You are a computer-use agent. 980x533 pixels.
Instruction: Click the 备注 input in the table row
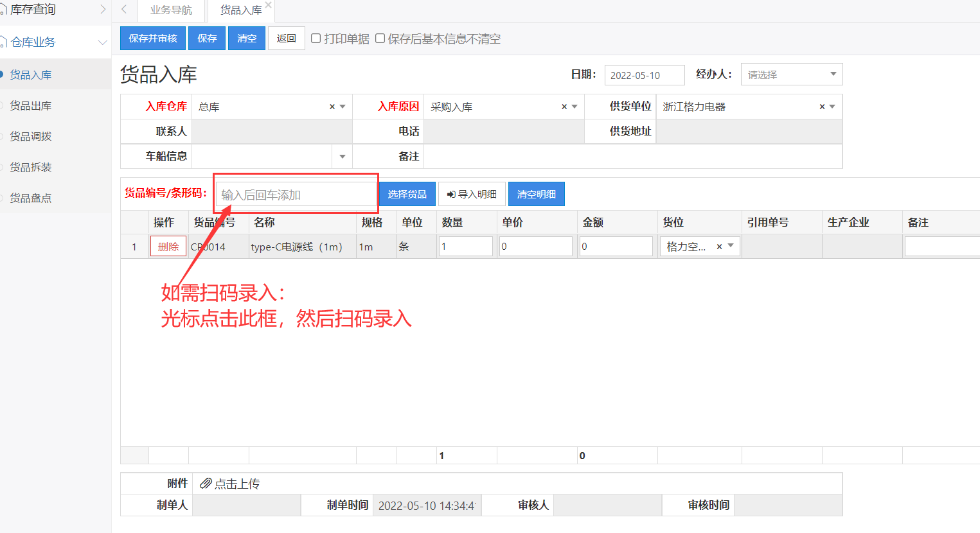click(942, 247)
